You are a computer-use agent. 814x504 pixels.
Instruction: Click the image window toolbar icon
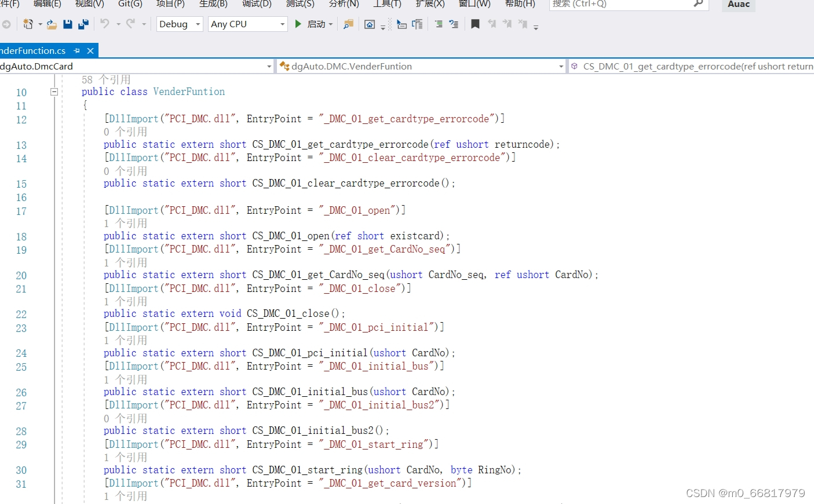coord(370,24)
